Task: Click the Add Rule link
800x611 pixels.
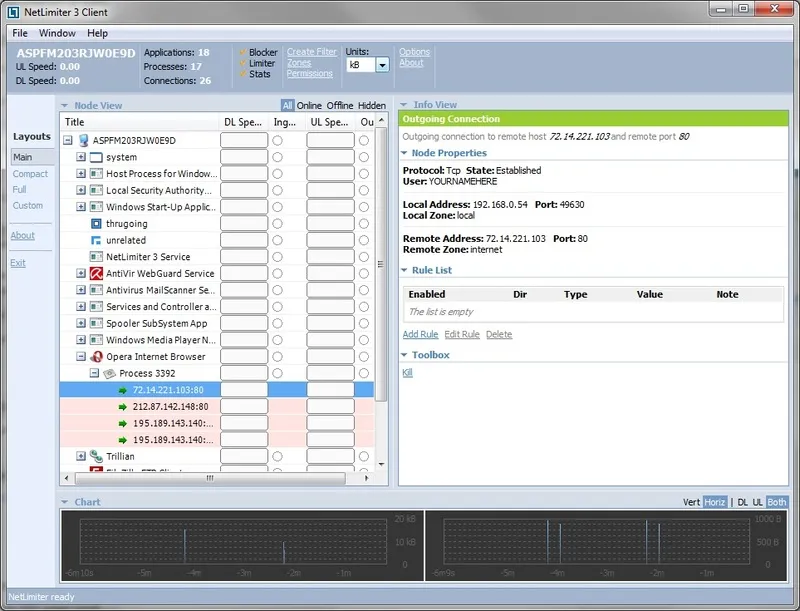Action: [x=420, y=335]
